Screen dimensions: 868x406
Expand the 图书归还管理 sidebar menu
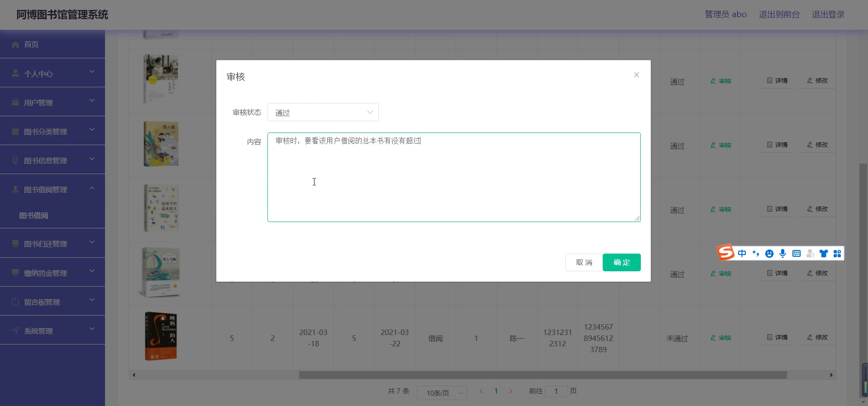coord(52,244)
